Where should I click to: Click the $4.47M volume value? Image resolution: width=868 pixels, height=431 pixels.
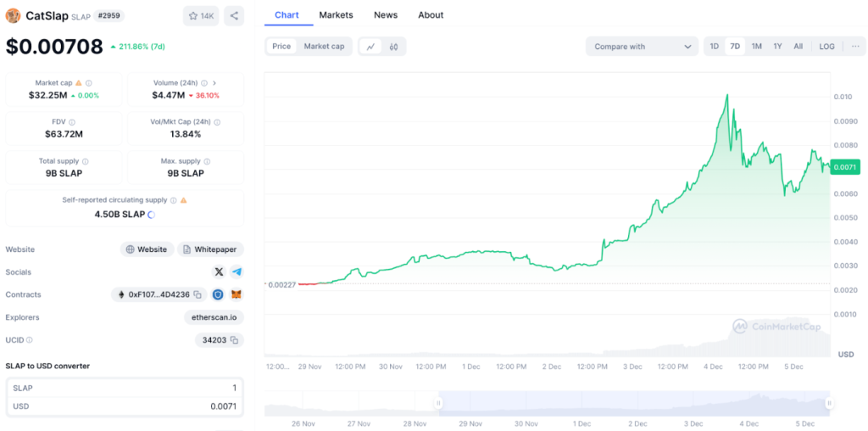[169, 95]
